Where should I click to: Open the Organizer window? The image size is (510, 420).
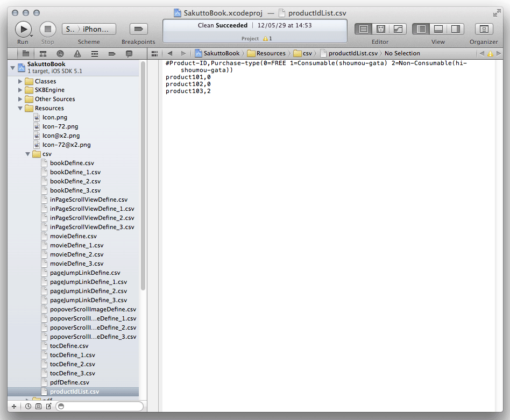(x=484, y=29)
